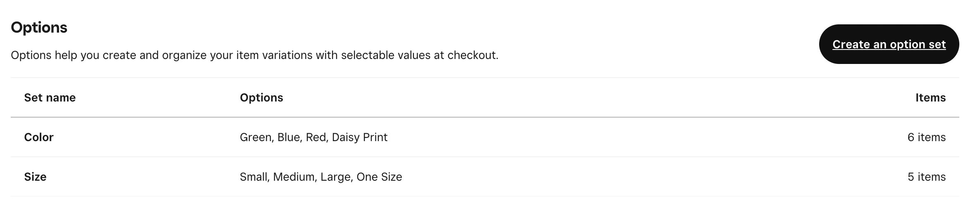The height and width of the screenshot is (203, 980).
Task: Click Red in the Color options list
Action: point(317,137)
